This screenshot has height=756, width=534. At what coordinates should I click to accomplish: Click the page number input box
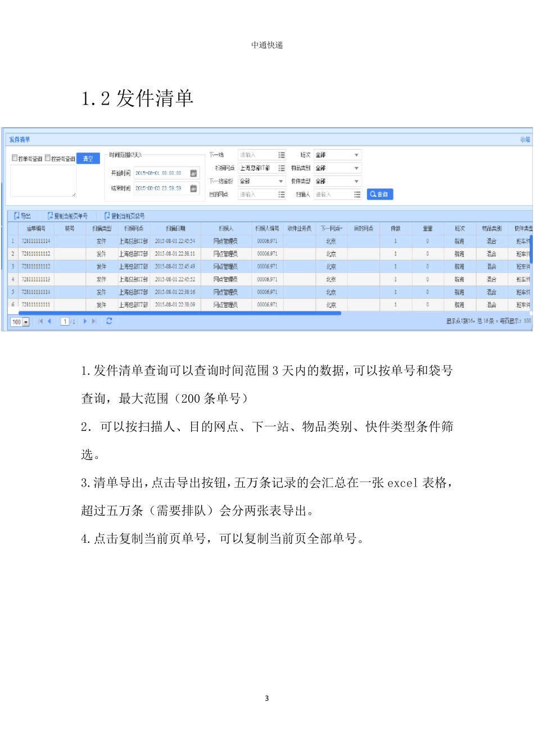pos(65,322)
